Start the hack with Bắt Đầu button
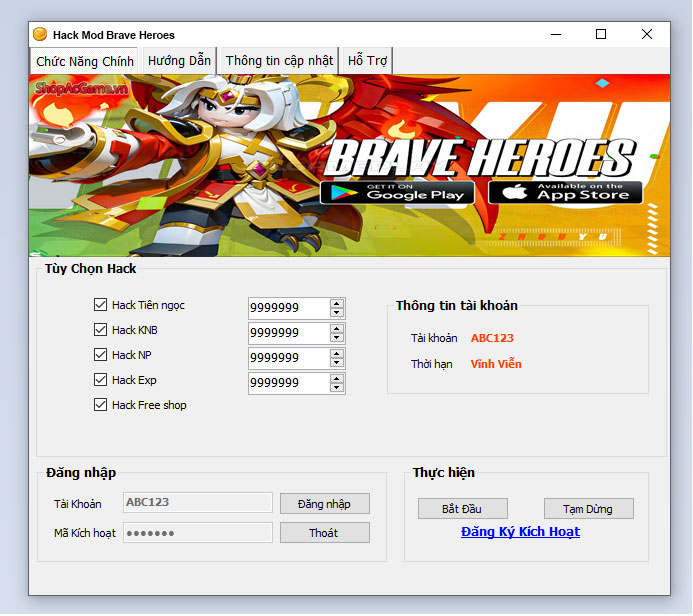The width and height of the screenshot is (693, 616). (x=463, y=509)
